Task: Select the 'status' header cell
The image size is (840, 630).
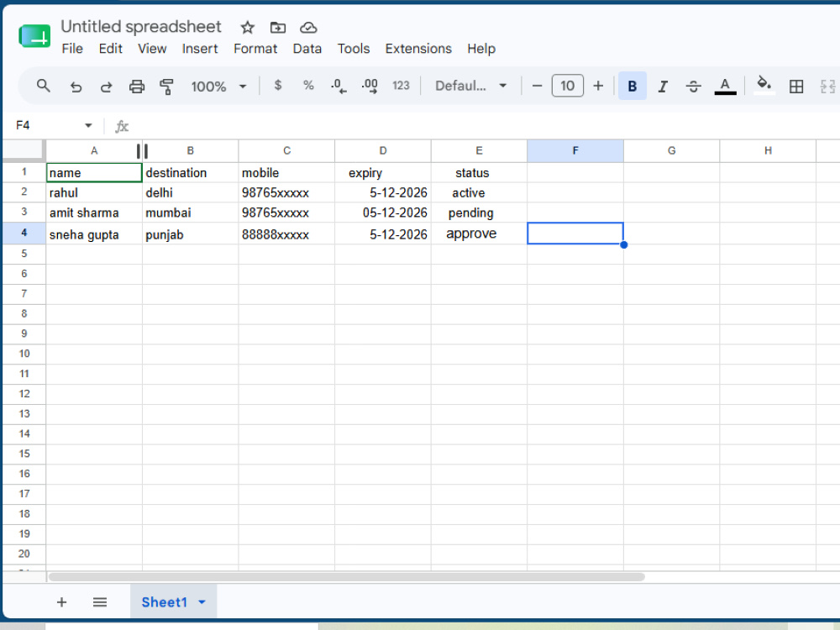Action: pyautogui.click(x=479, y=172)
